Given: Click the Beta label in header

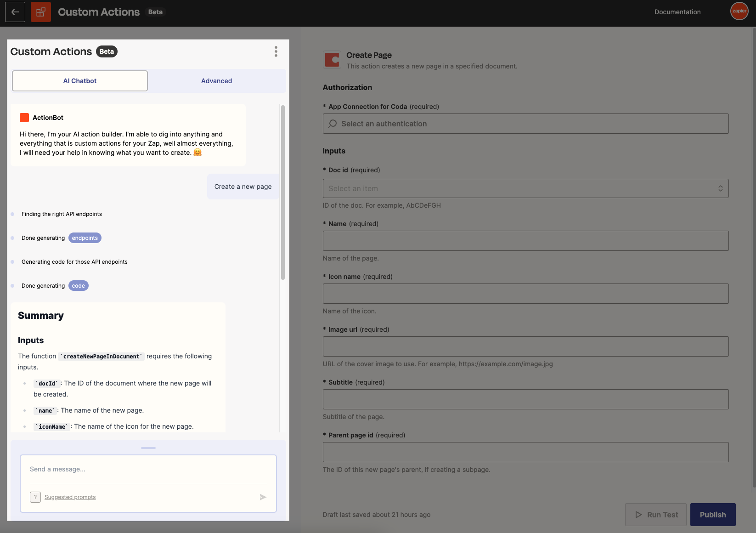Looking at the screenshot, I should click(x=155, y=12).
